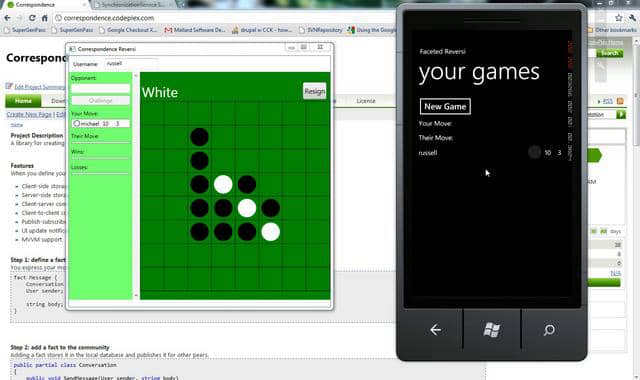Tap the Windows logo button on the phone
640x380 pixels.
[x=491, y=329]
